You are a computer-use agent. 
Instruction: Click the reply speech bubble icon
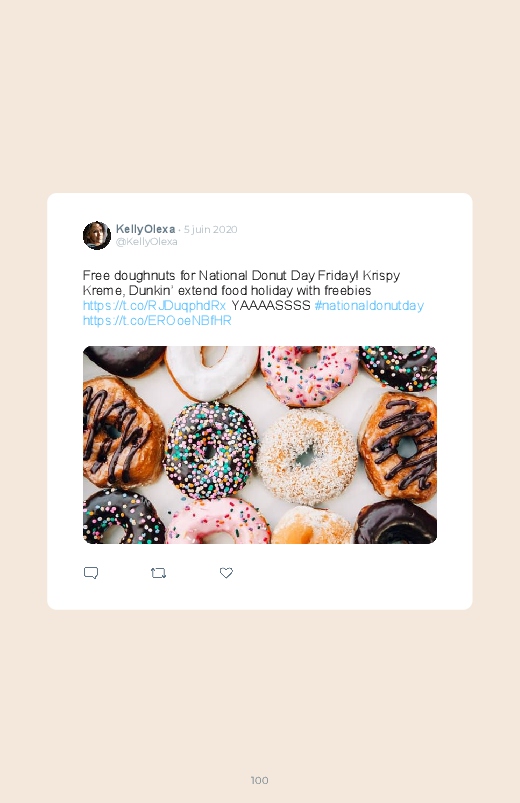[91, 573]
